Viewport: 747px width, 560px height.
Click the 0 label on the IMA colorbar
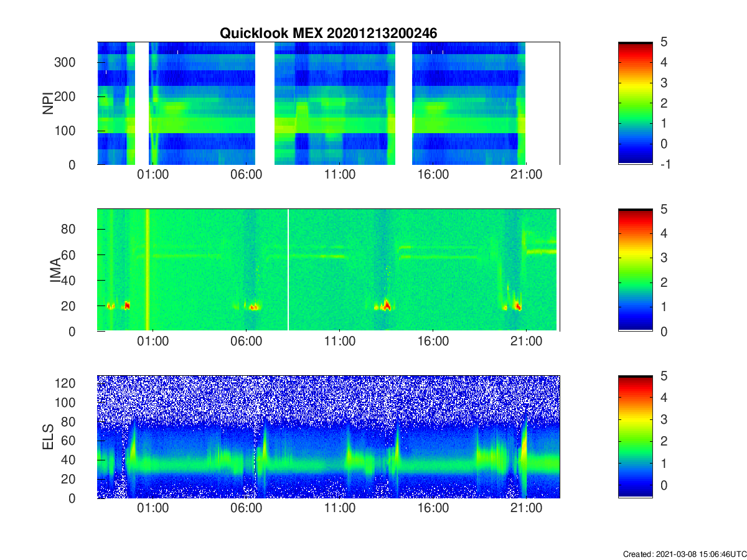(663, 331)
